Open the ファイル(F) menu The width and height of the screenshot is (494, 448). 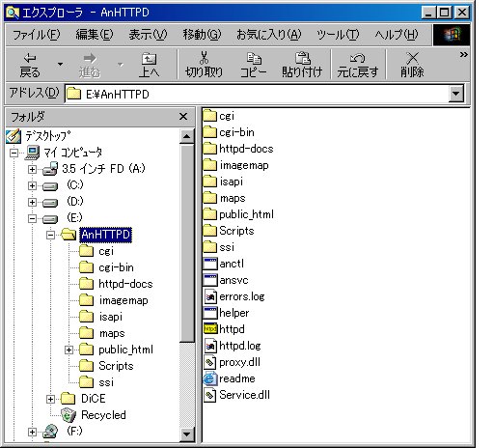click(36, 35)
